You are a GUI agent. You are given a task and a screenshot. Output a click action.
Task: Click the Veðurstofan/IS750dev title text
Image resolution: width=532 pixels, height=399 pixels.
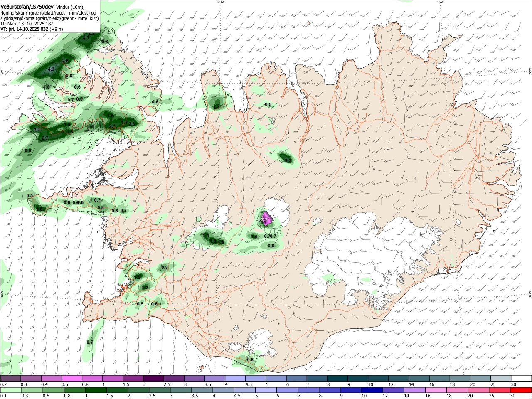click(27, 7)
